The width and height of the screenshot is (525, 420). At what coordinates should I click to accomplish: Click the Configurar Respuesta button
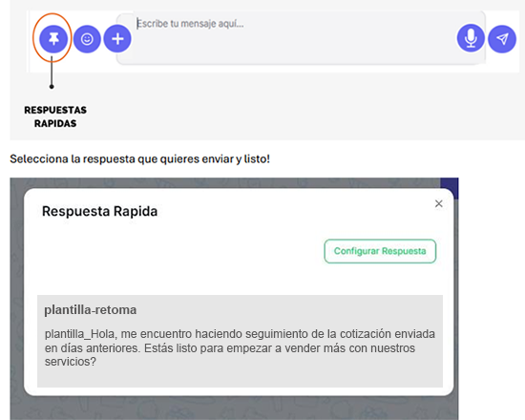(x=380, y=251)
